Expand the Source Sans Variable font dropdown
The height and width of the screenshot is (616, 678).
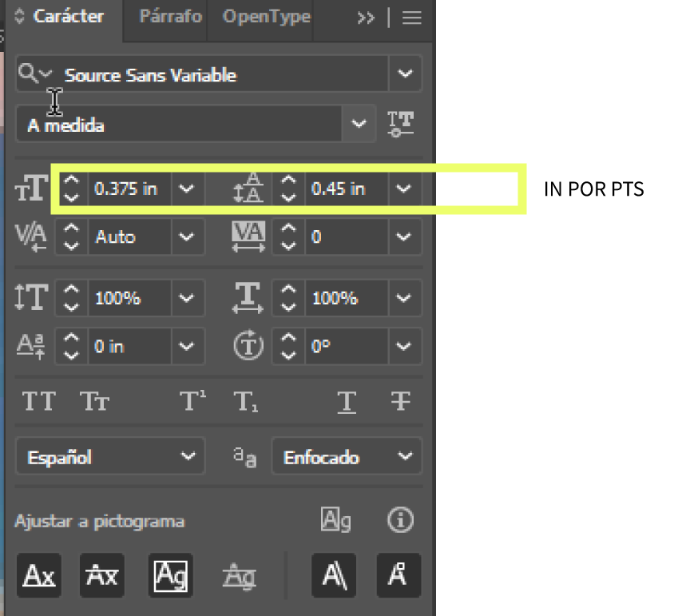[x=405, y=74]
